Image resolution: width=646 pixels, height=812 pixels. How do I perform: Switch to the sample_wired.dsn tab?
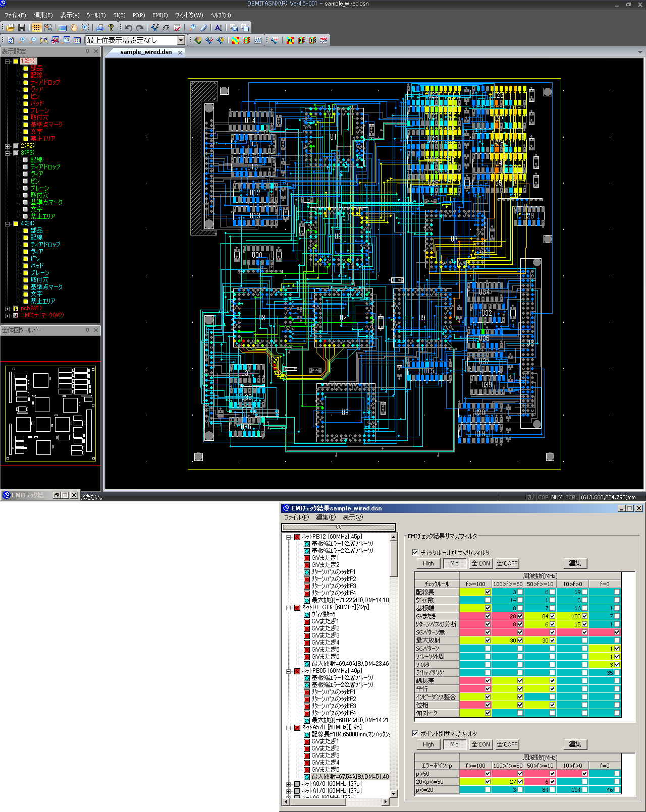click(146, 52)
